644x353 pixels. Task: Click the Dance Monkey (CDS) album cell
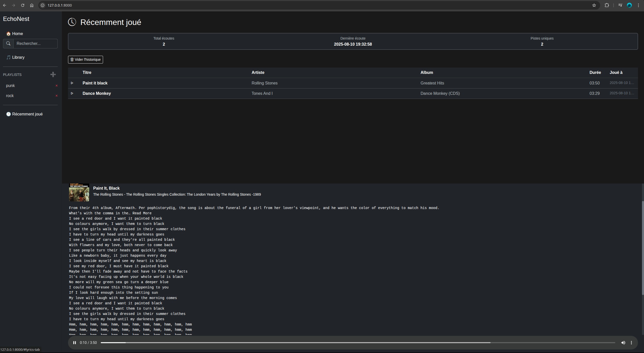440,94
